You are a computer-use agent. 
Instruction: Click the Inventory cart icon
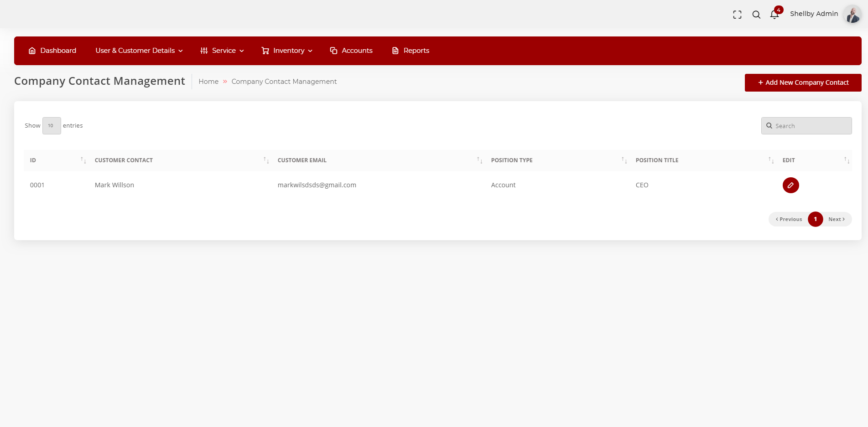tap(265, 51)
